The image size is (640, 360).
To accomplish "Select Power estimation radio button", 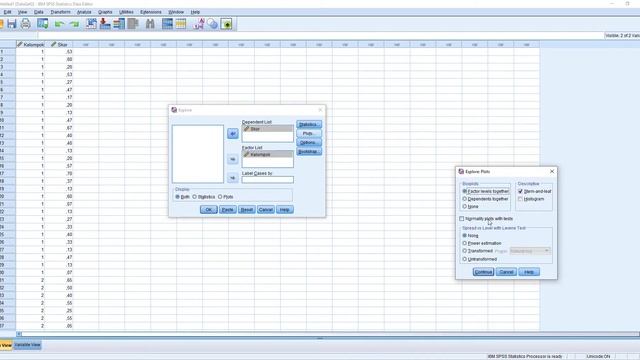I will [482, 243].
